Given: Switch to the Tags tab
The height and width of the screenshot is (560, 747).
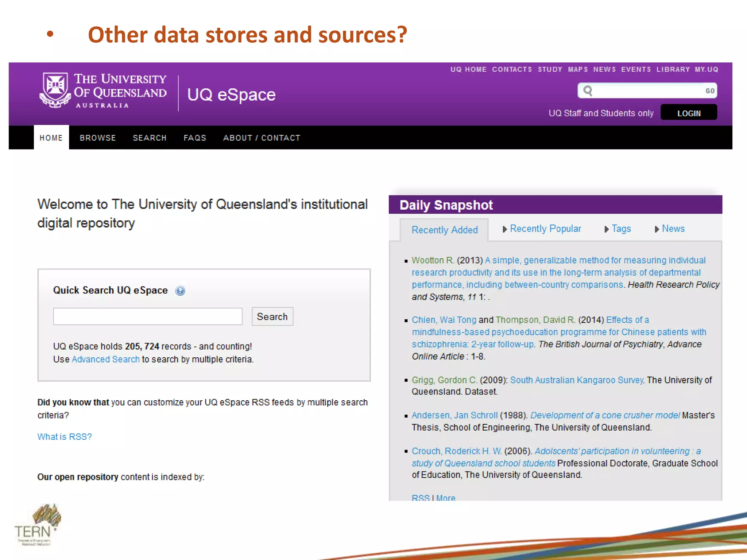Looking at the screenshot, I should [x=621, y=229].
